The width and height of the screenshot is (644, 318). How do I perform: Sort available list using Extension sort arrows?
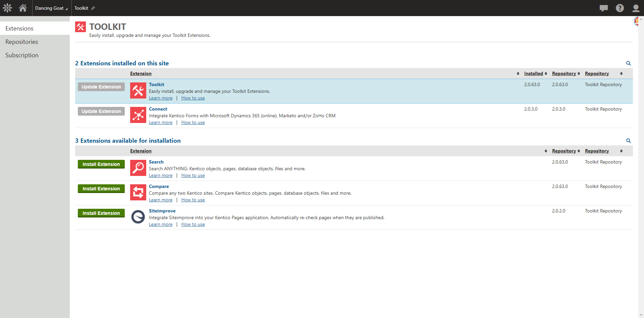point(546,151)
